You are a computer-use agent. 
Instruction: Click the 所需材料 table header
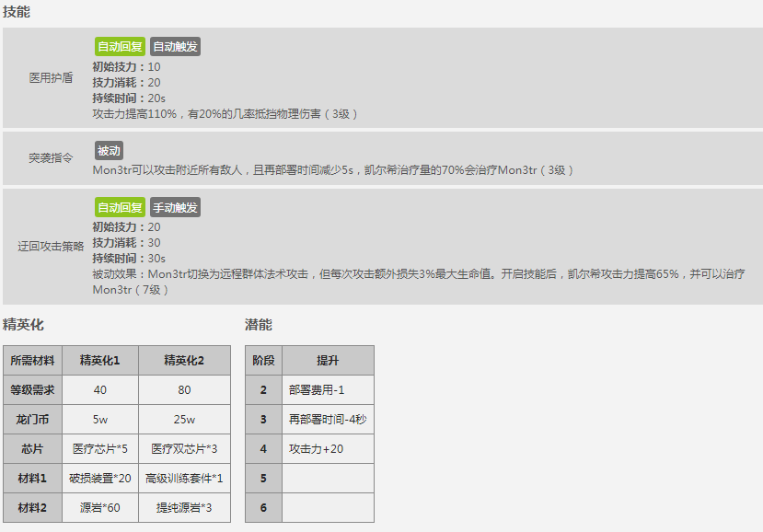(x=32, y=360)
